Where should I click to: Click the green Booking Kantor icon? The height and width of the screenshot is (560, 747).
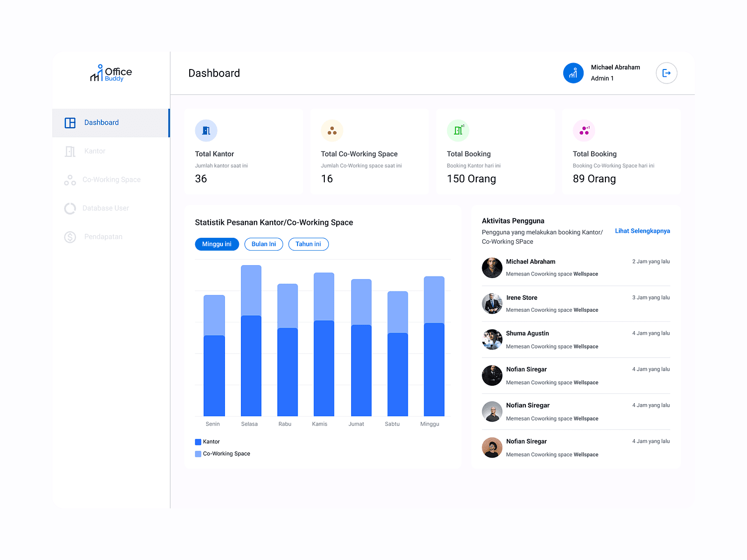click(458, 131)
